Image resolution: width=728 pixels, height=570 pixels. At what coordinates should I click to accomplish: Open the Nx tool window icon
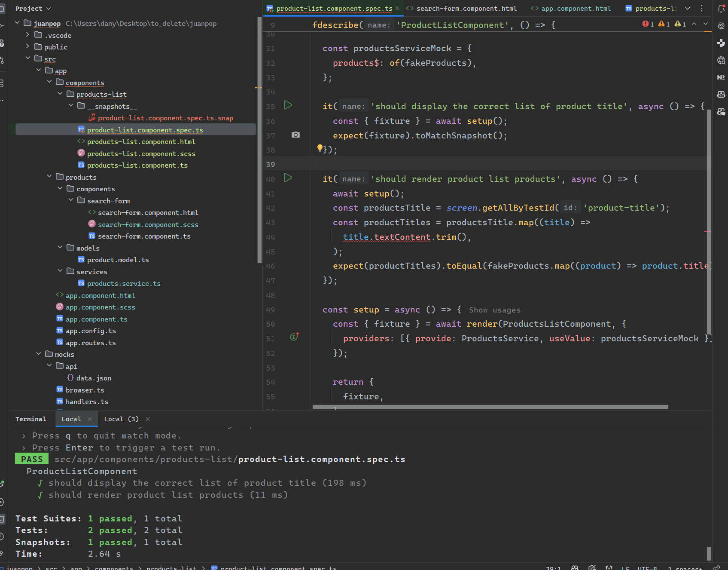pyautogui.click(x=721, y=77)
